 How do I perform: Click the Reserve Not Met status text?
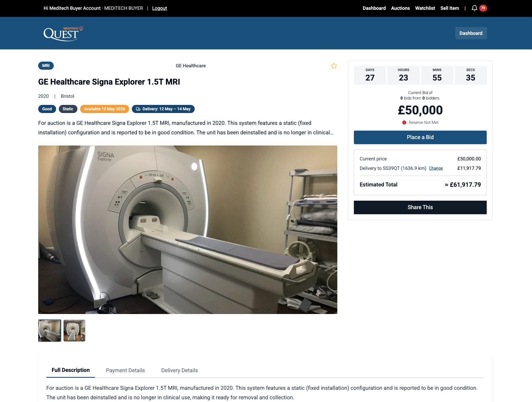pyautogui.click(x=424, y=122)
